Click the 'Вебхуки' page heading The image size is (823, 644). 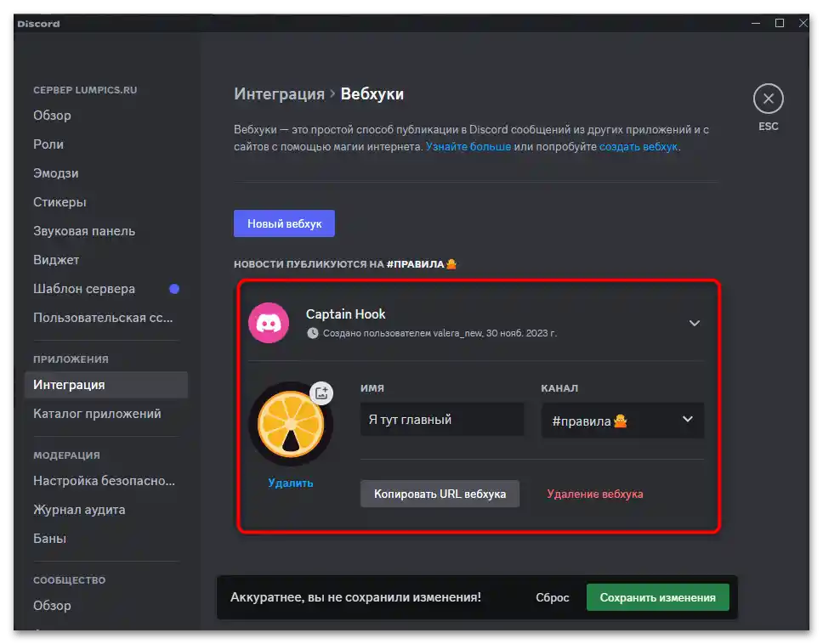(x=372, y=93)
